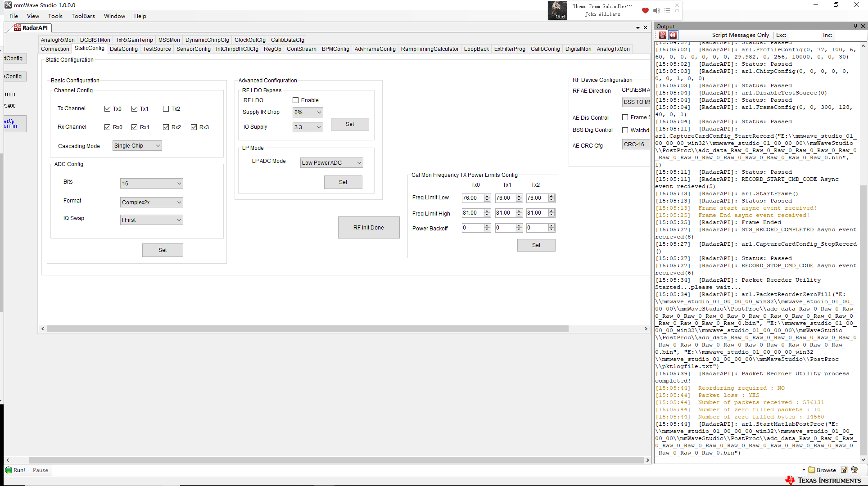The image size is (868, 486).
Task: Open the File menu
Action: click(x=14, y=16)
